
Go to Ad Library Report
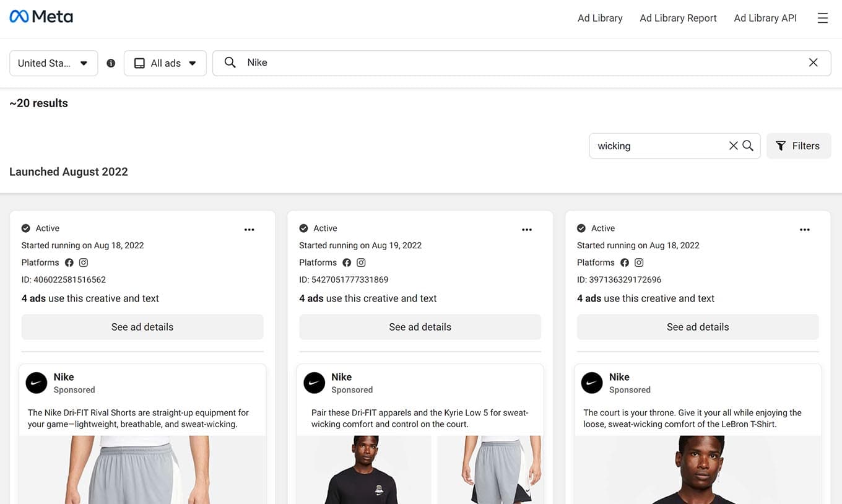coord(678,18)
